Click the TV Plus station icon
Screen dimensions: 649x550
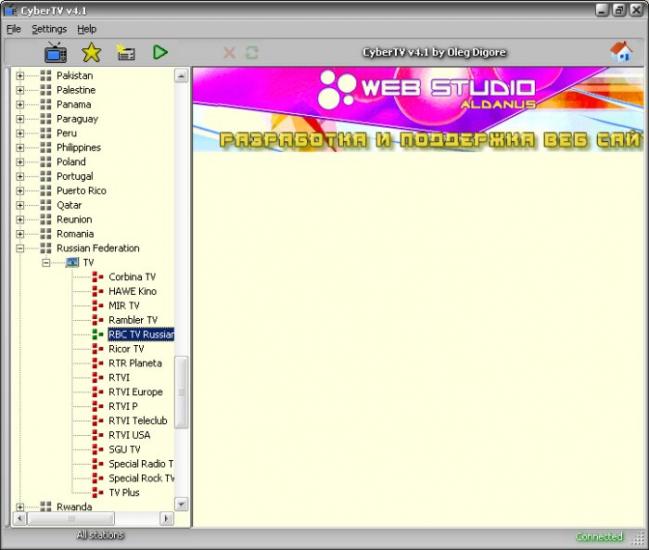point(98,492)
